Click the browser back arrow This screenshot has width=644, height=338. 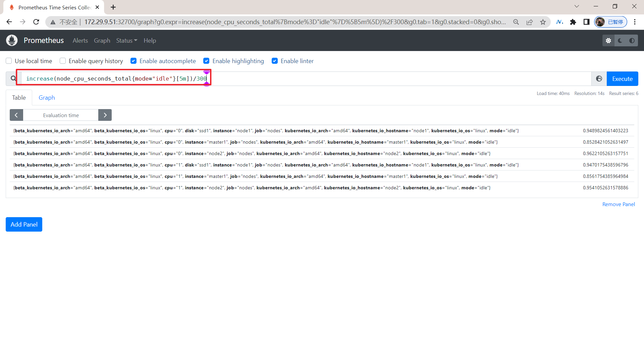coord(9,22)
